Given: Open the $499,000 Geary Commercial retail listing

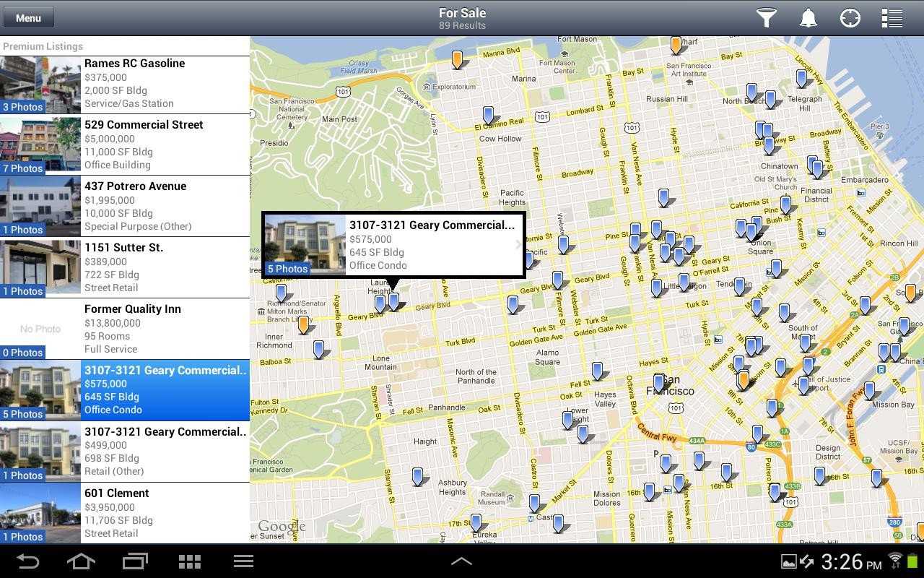Looking at the screenshot, I should point(165,452).
